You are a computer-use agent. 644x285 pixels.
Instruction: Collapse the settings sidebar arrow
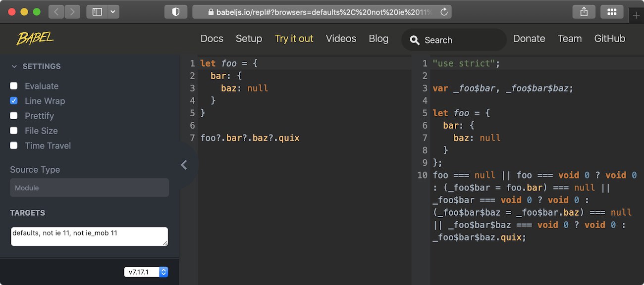tap(184, 165)
